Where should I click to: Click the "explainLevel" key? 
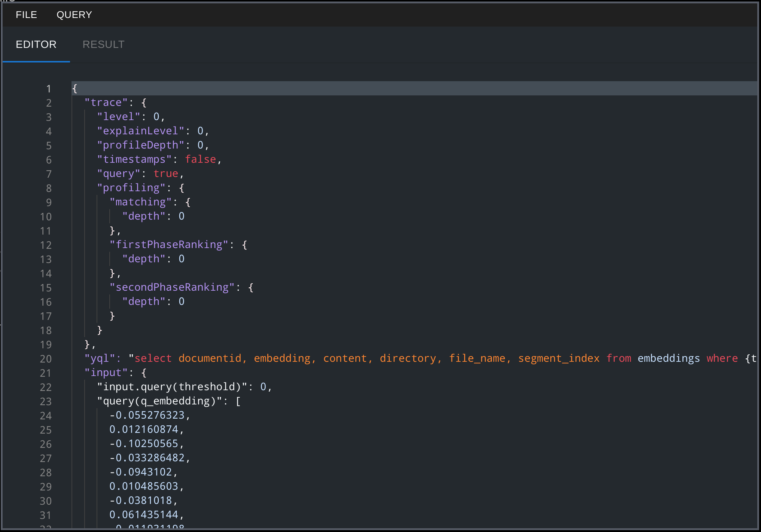tap(140, 131)
